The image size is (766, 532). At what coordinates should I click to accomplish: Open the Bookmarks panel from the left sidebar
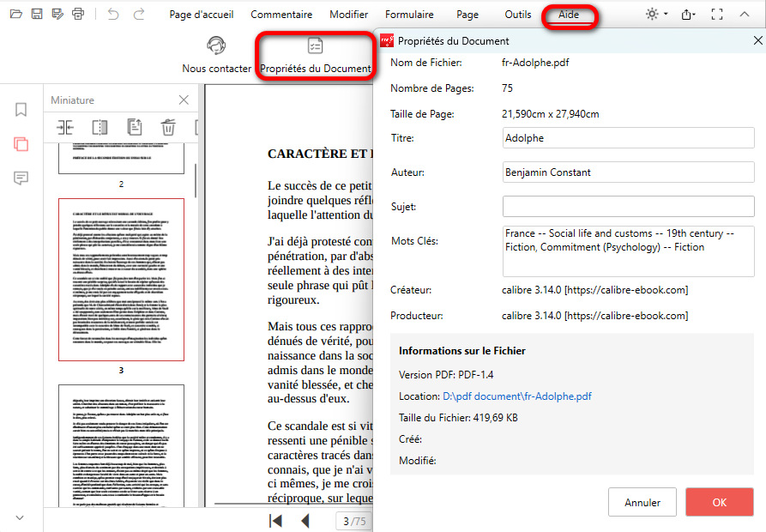(21, 110)
